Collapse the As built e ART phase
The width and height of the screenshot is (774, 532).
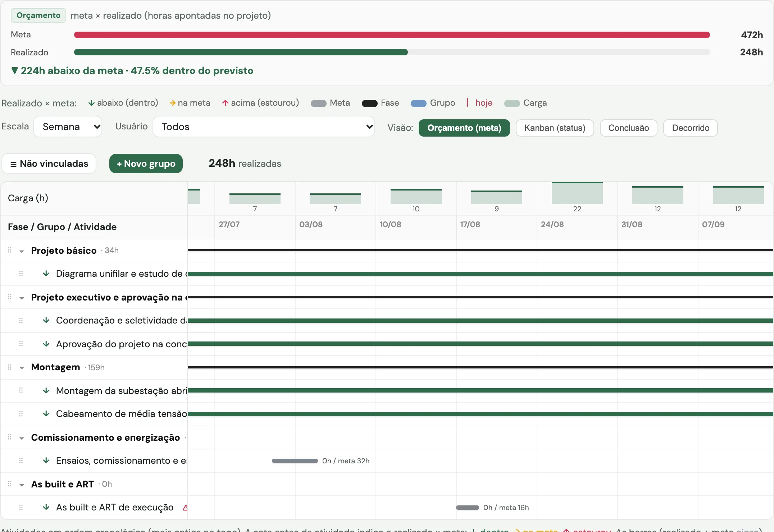click(22, 485)
